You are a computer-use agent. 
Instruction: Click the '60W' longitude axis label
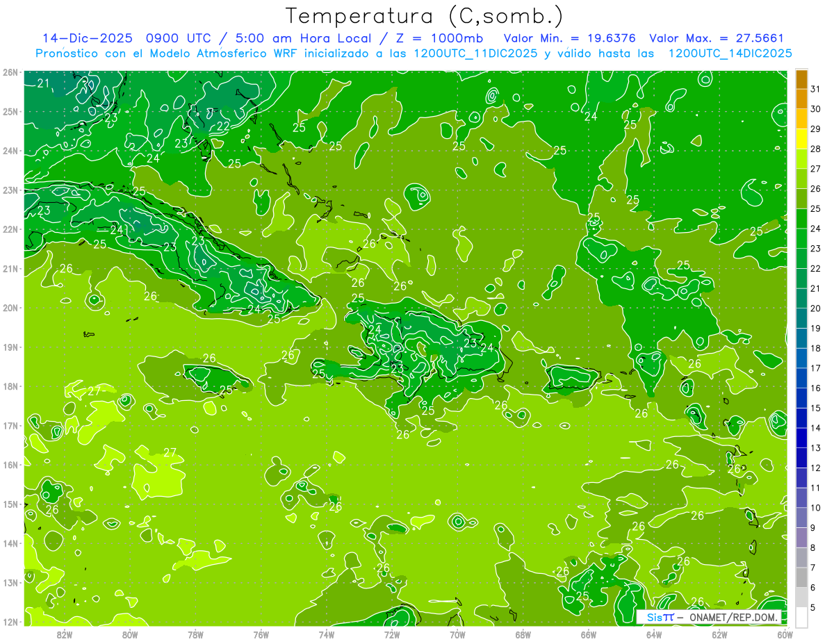pos(785,634)
